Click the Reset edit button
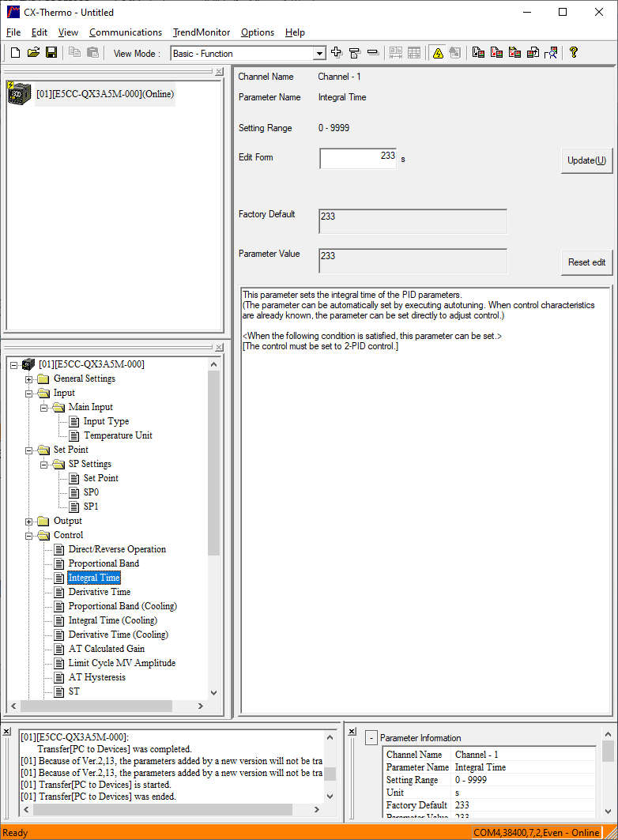The image size is (618, 840). [586, 262]
